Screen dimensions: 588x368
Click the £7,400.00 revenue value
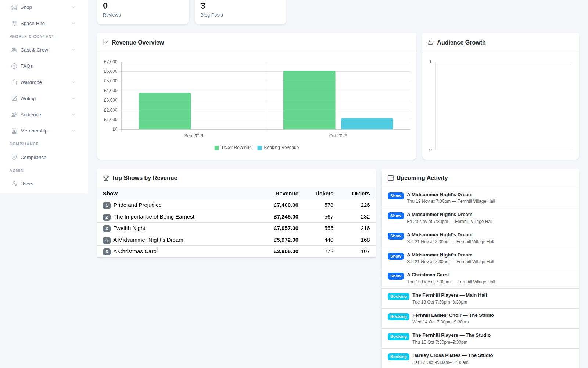pos(286,205)
